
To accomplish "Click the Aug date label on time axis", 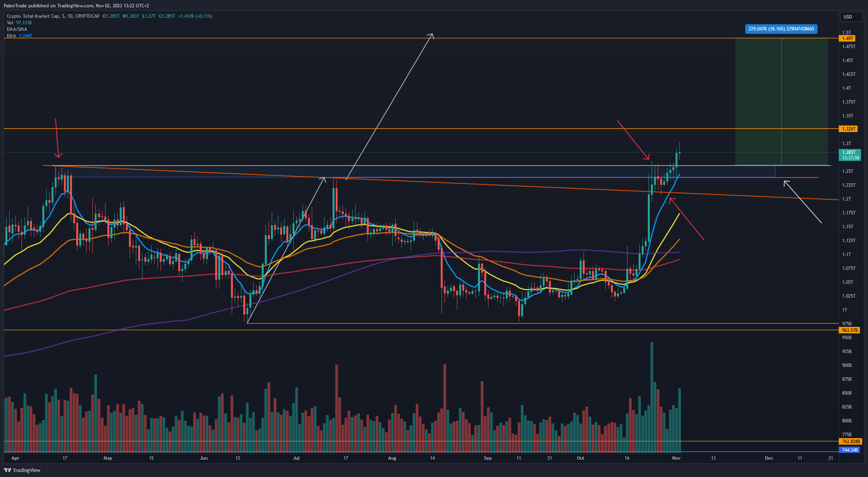I will (392, 458).
